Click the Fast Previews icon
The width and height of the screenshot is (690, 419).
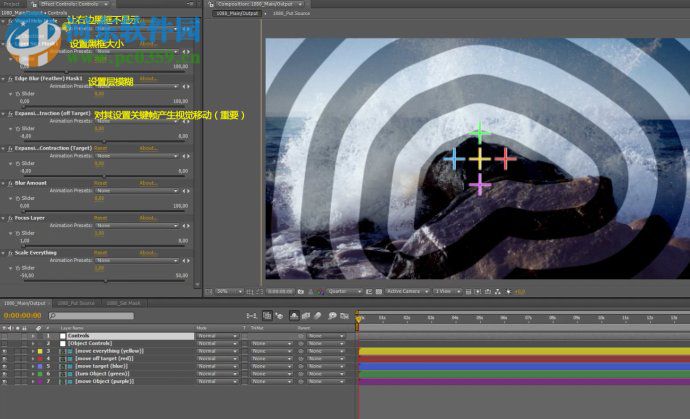[478, 291]
